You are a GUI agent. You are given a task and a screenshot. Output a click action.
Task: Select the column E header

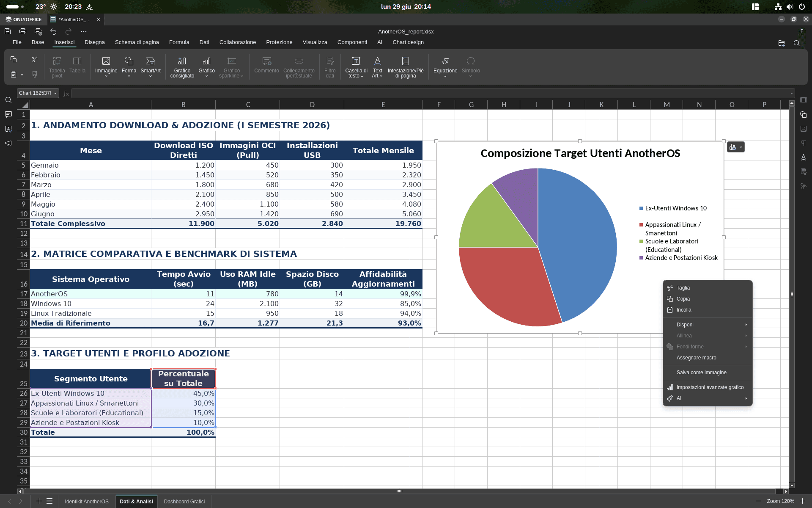(383, 105)
